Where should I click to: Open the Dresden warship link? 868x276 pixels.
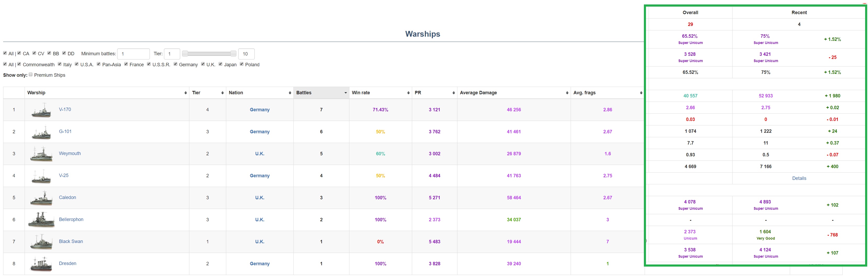tap(67, 263)
